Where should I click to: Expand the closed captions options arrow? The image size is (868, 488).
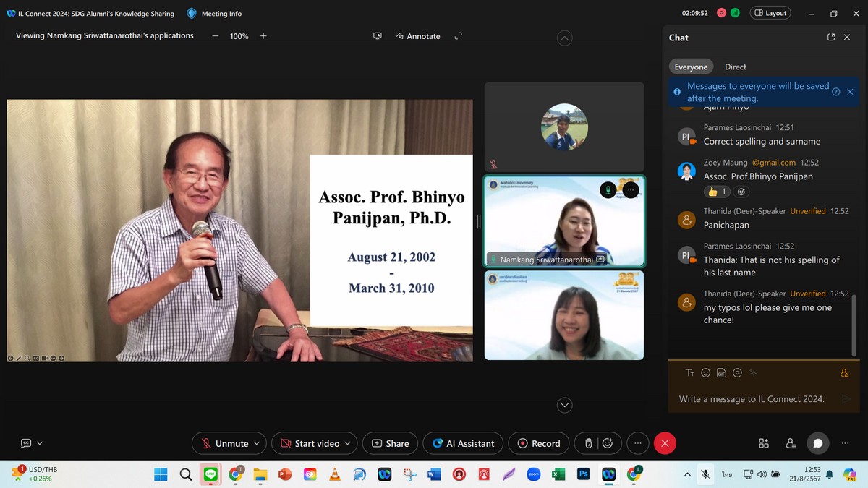[x=40, y=443]
